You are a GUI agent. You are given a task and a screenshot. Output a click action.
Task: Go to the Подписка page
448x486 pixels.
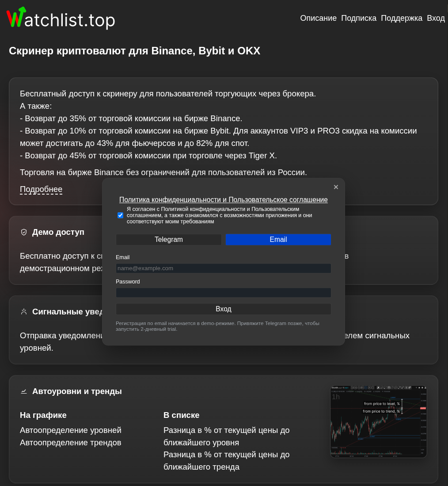pyautogui.click(x=359, y=18)
